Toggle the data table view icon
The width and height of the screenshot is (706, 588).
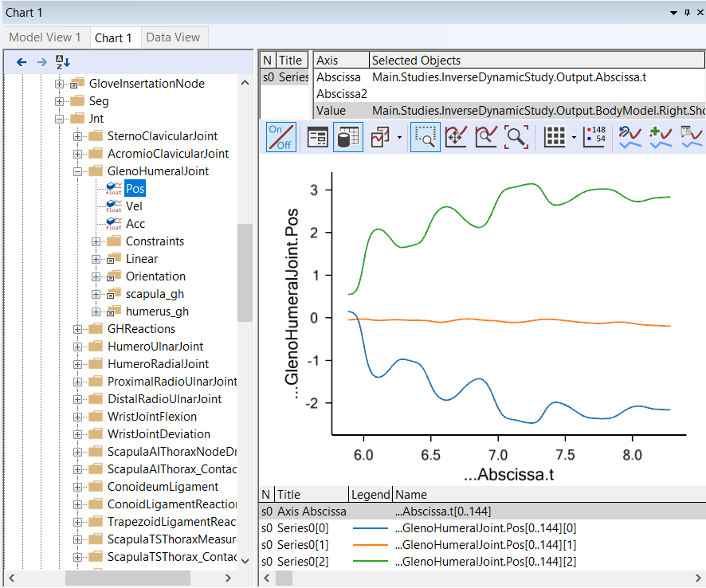(x=348, y=137)
